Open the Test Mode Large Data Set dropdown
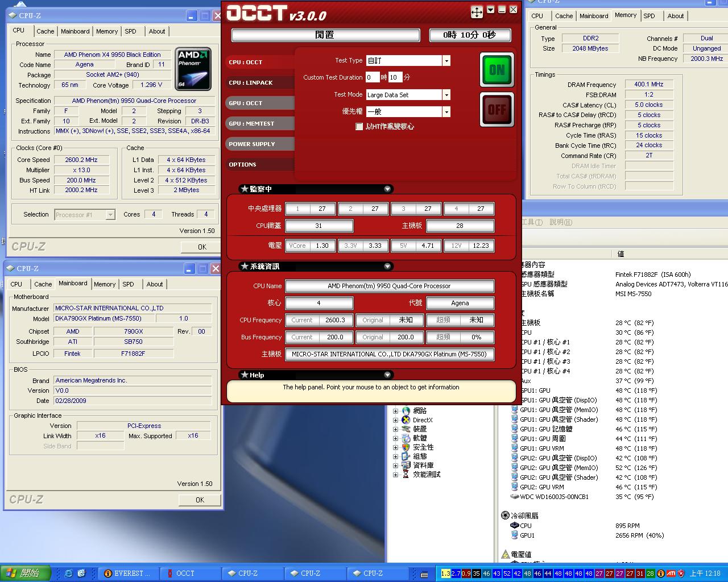The image size is (728, 582). [446, 95]
